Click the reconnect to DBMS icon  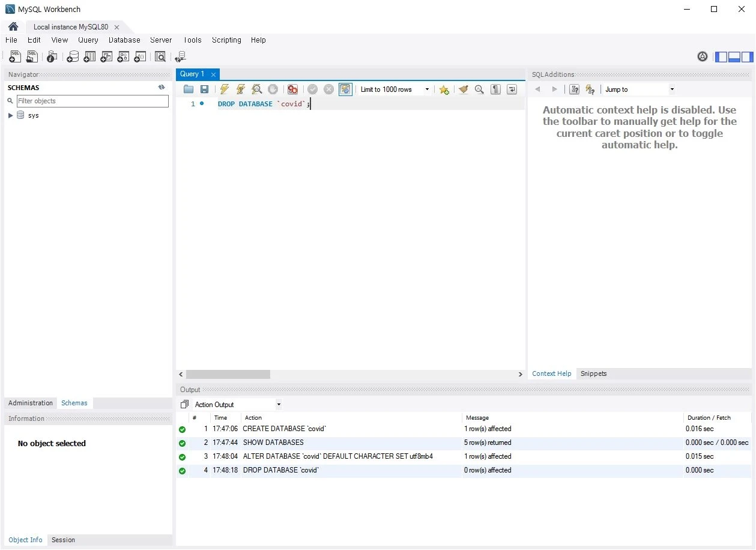[180, 57]
